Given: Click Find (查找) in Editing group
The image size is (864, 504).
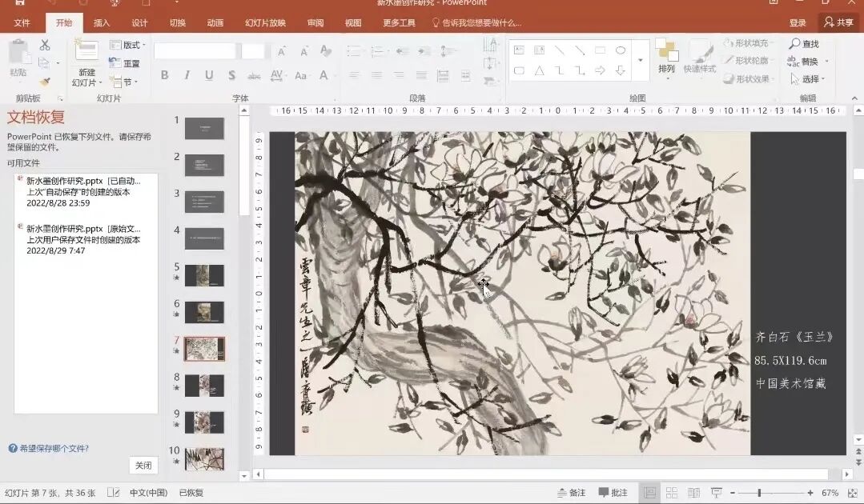Looking at the screenshot, I should [x=804, y=43].
